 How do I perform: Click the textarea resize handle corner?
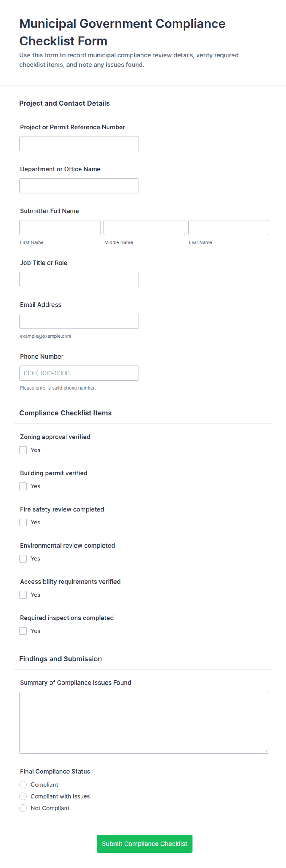click(x=266, y=750)
